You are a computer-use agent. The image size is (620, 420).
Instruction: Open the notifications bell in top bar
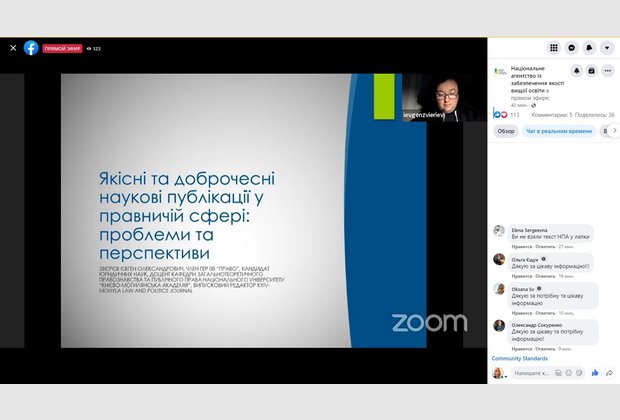click(x=589, y=47)
